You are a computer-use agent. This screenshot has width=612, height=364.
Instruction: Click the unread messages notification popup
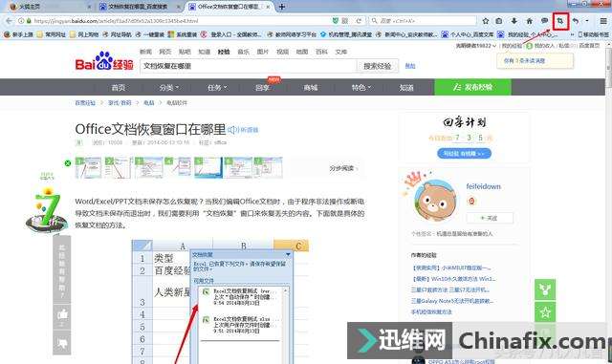tap(535, 61)
